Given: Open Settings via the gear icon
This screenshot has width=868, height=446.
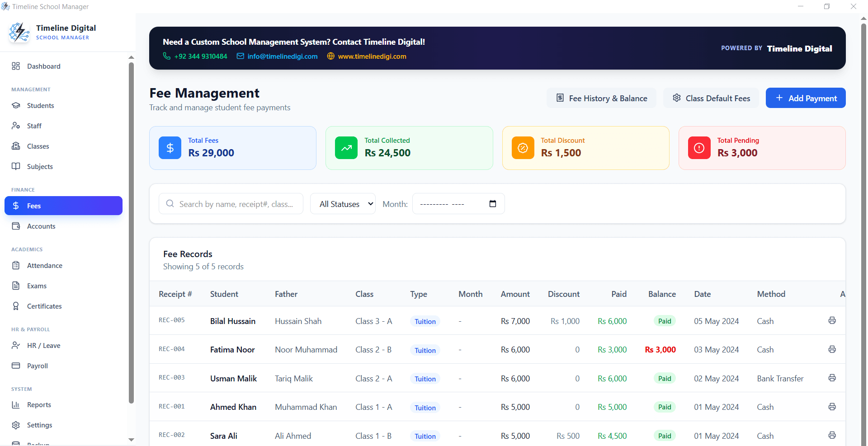Looking at the screenshot, I should (x=16, y=425).
